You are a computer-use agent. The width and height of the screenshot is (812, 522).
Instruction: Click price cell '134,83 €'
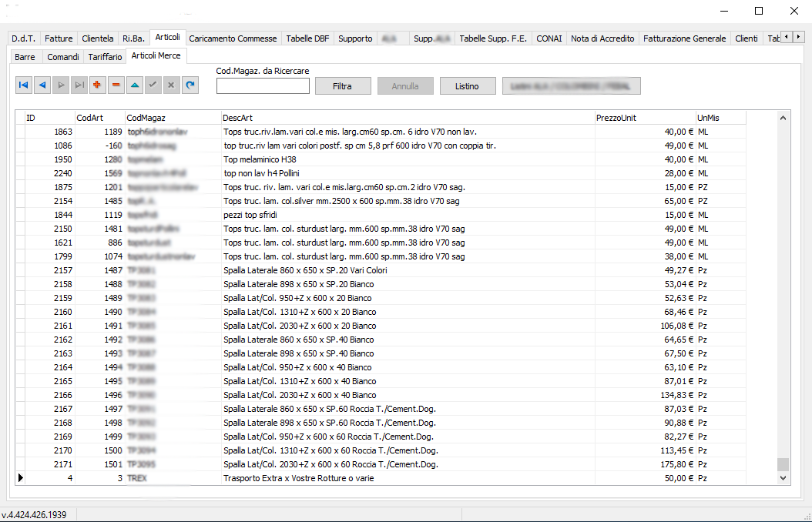pos(645,395)
